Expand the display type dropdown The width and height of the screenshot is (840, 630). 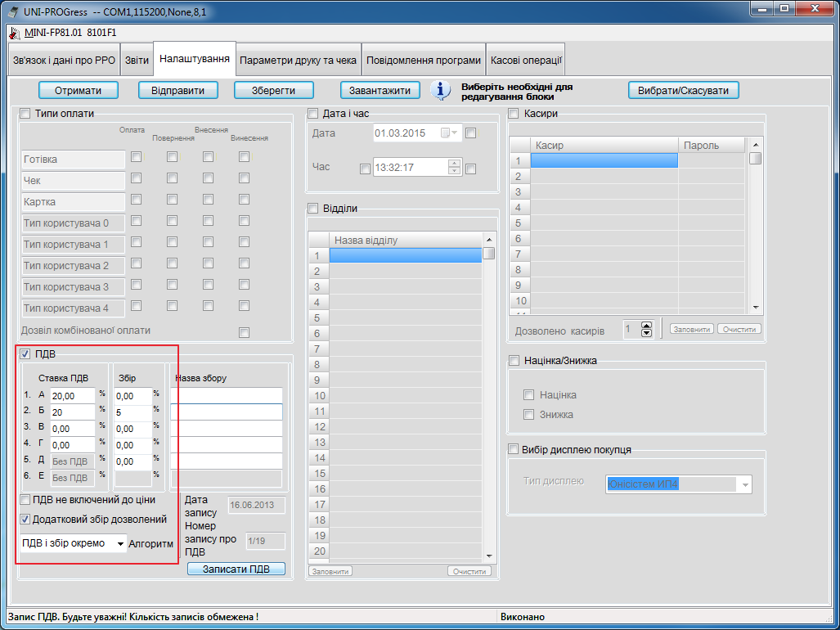(x=744, y=485)
